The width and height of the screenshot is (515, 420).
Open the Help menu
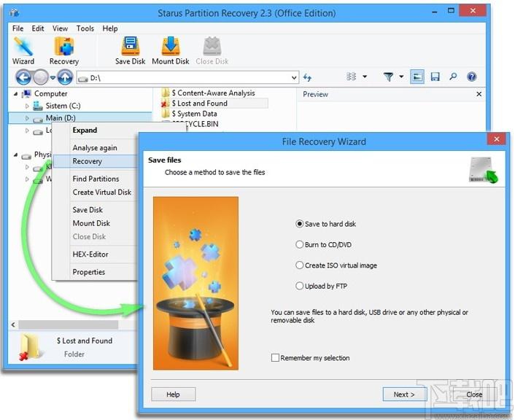coord(110,28)
